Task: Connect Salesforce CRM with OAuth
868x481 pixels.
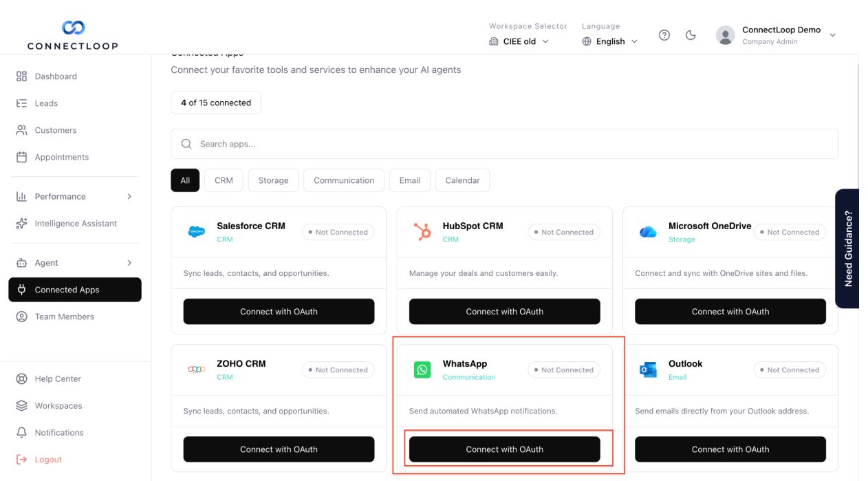Action: (x=279, y=312)
